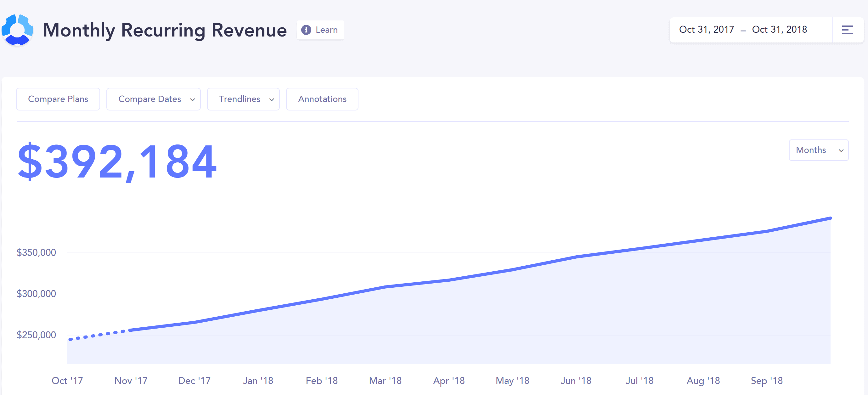Click the Trendlines chevron arrow
868x395 pixels.
[x=272, y=99]
